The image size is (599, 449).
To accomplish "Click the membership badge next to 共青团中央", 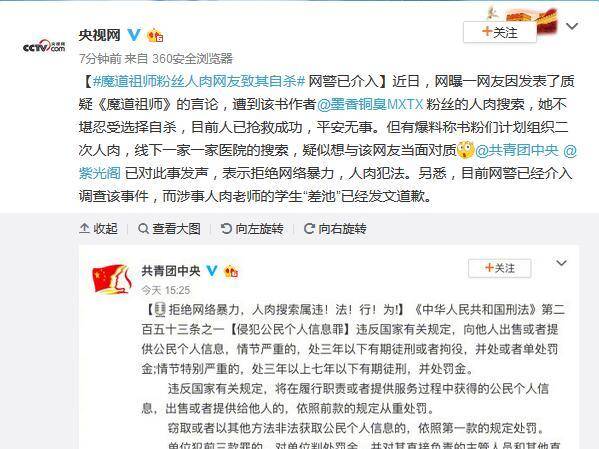I will (x=231, y=272).
